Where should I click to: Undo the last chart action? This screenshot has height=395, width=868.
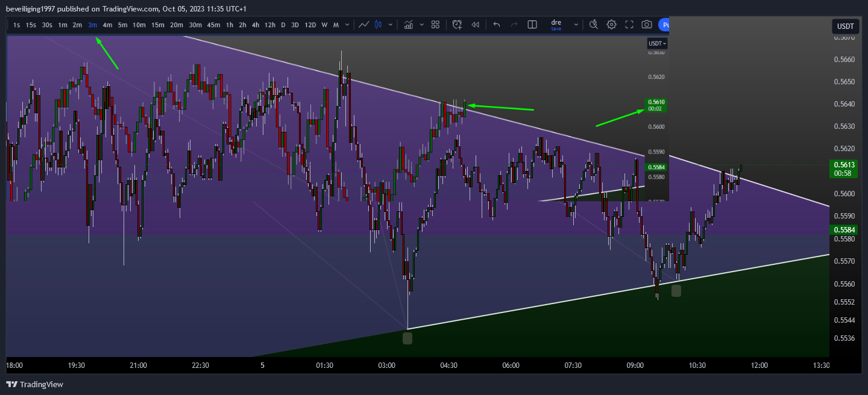click(x=496, y=25)
